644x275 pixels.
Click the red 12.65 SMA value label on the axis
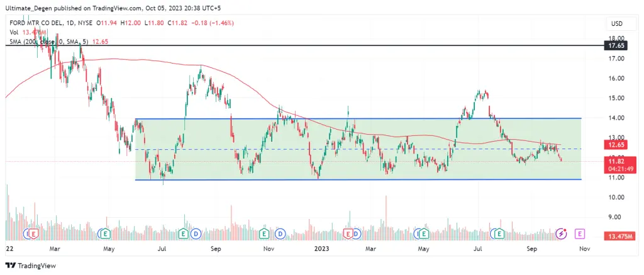tap(616, 145)
